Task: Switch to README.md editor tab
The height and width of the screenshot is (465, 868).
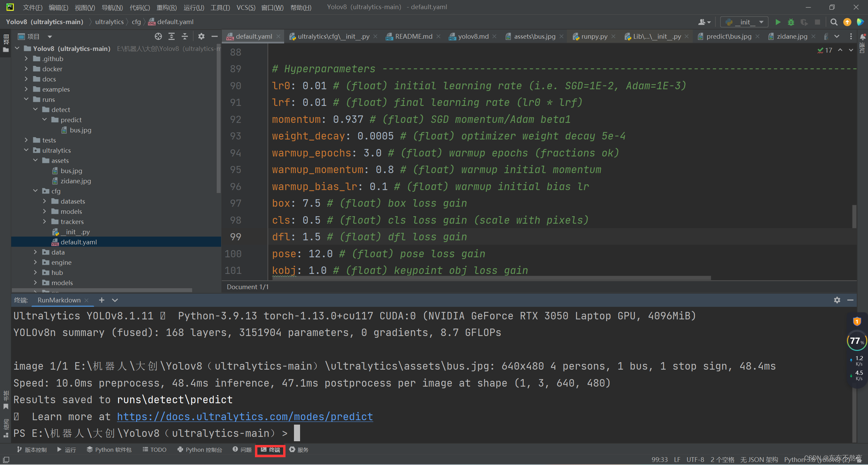Action: (x=414, y=36)
